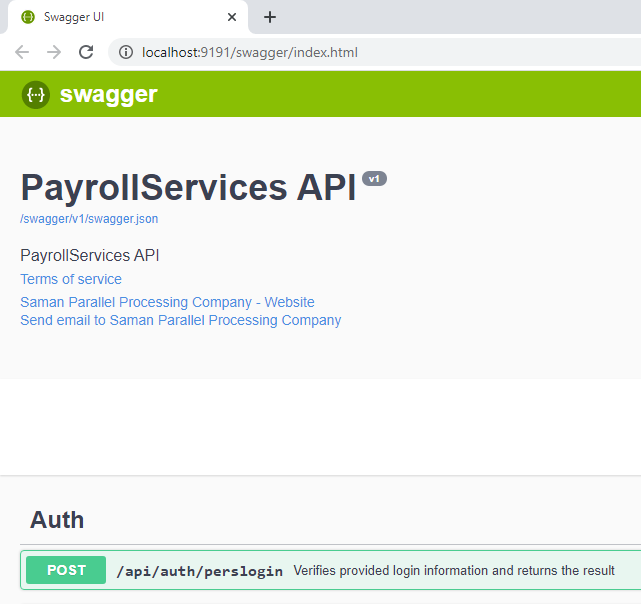The height and width of the screenshot is (604, 641).
Task: Click the browser forward arrow
Action: tap(54, 52)
